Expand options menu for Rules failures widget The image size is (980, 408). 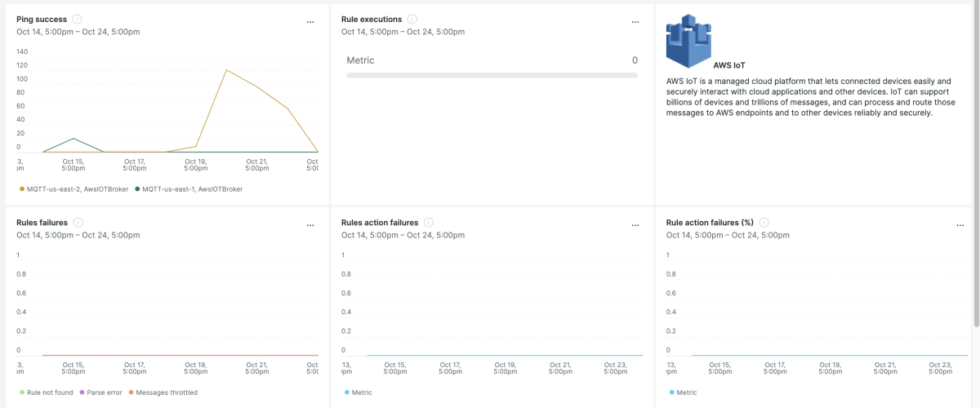point(310,225)
